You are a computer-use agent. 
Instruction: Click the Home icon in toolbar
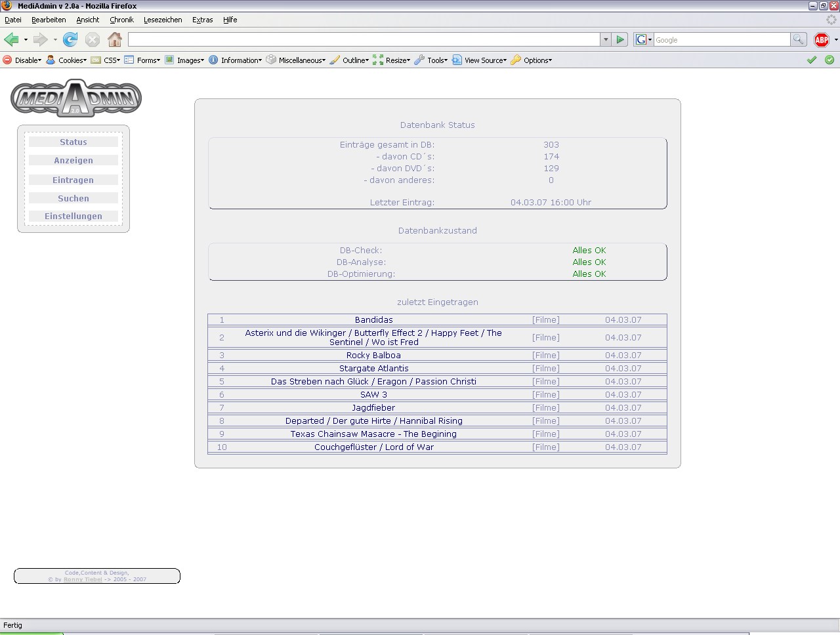115,40
